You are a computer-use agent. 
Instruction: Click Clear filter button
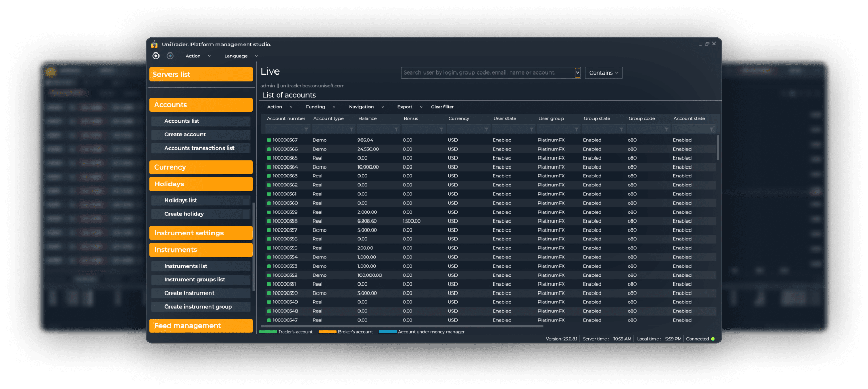click(x=443, y=106)
